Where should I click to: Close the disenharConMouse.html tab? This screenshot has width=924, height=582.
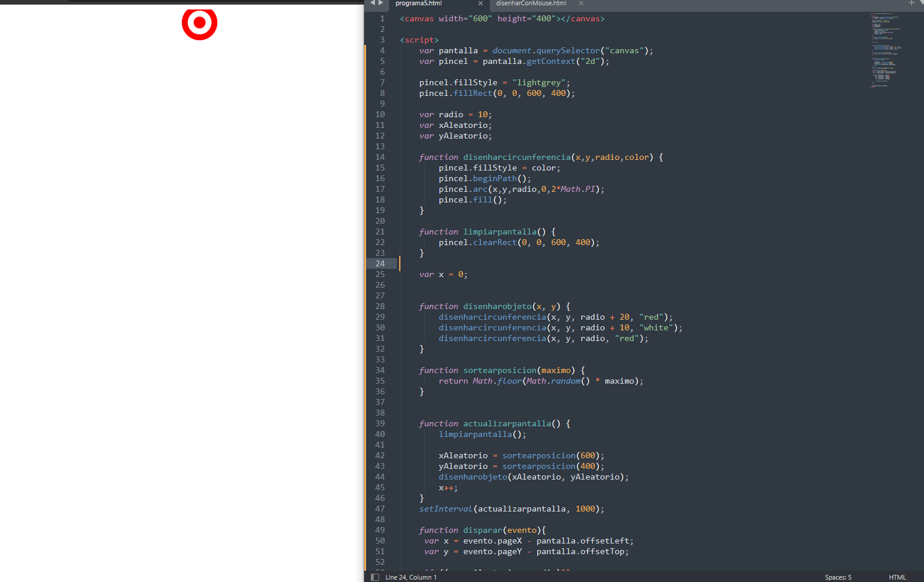coord(581,4)
